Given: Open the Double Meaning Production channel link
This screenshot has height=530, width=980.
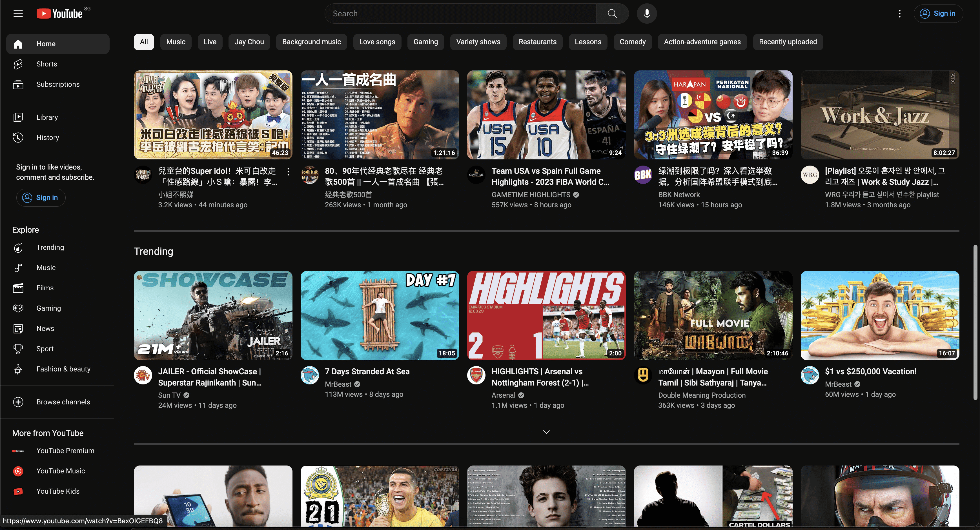Looking at the screenshot, I should tap(702, 395).
